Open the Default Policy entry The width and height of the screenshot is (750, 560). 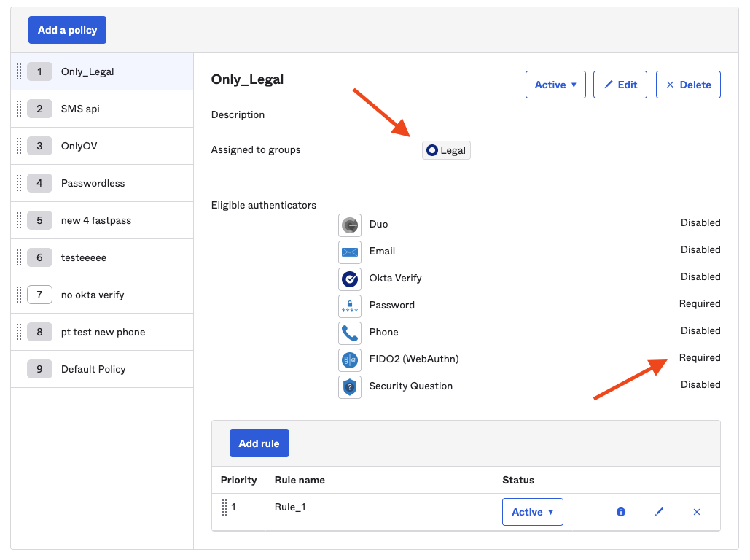tap(93, 369)
